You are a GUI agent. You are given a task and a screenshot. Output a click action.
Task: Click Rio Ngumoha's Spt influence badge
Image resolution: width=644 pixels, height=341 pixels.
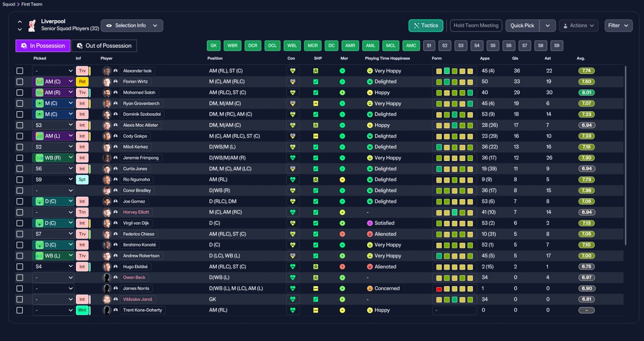click(x=82, y=180)
